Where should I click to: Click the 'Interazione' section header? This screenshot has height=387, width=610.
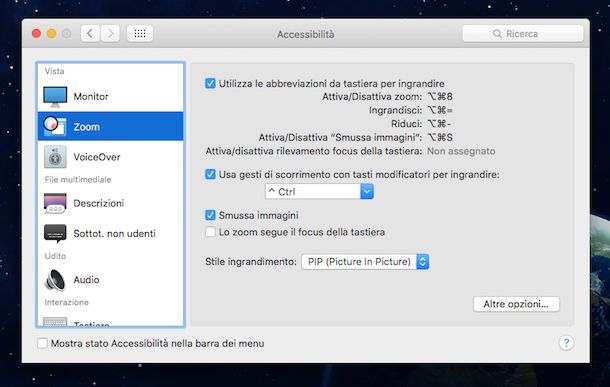67,302
